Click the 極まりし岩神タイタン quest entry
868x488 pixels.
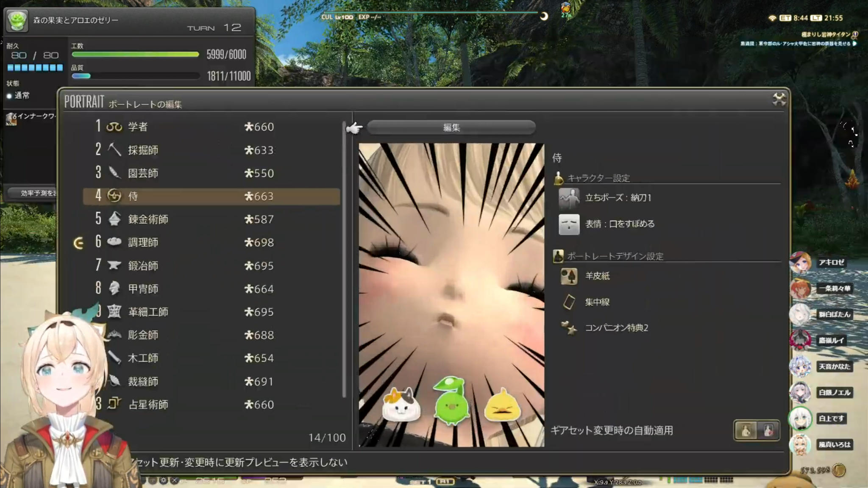[x=826, y=34]
